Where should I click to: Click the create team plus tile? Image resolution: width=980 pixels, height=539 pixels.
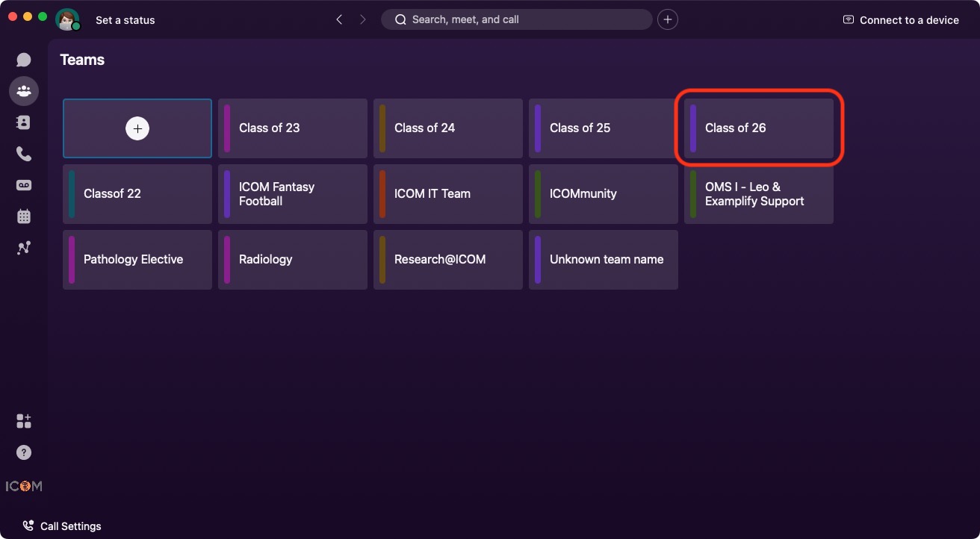137,128
